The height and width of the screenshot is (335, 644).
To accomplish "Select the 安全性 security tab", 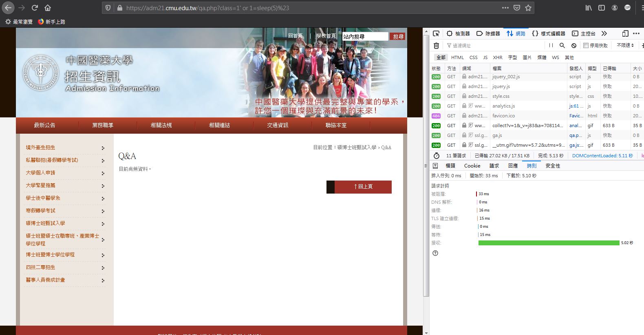I will [x=553, y=166].
